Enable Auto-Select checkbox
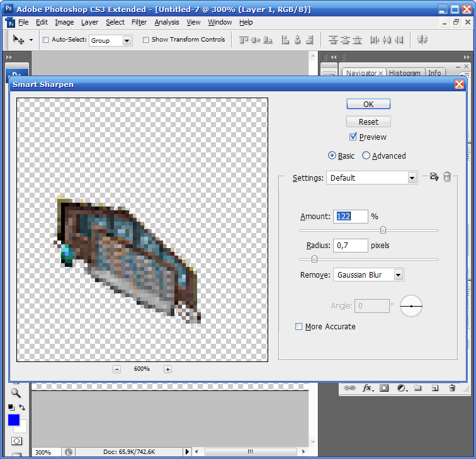The image size is (476, 459). (x=46, y=40)
